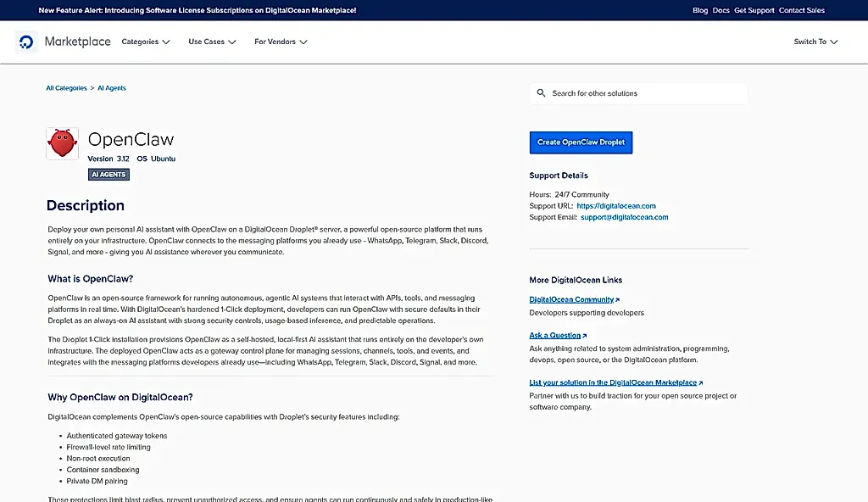Expand the For Vendors menu
Image resolution: width=868 pixels, height=502 pixels.
tap(281, 42)
